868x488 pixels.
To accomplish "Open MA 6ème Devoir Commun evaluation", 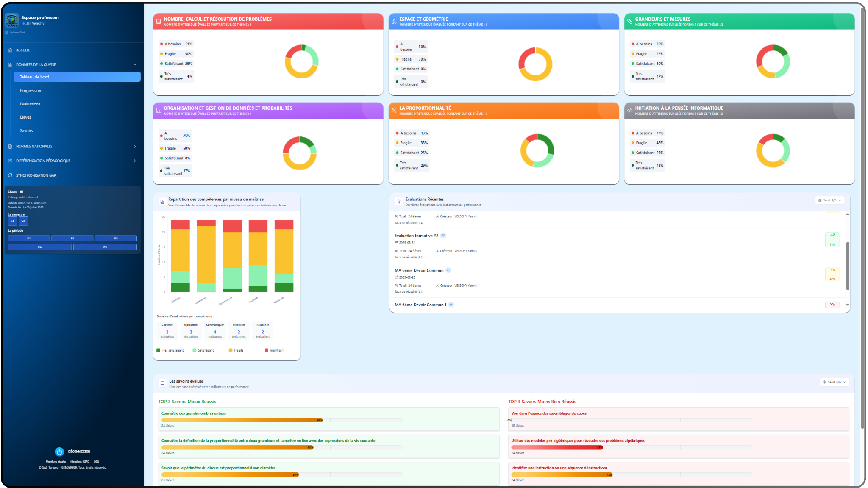I will 419,270.
